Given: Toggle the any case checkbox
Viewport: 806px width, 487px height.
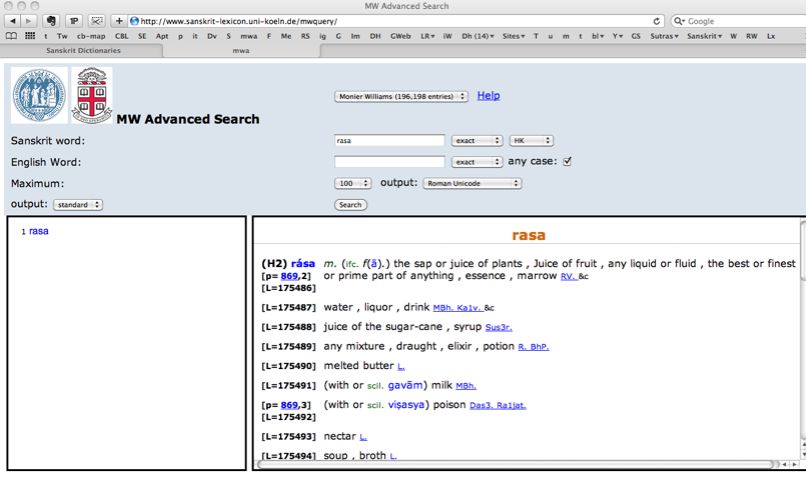Looking at the screenshot, I should [567, 161].
